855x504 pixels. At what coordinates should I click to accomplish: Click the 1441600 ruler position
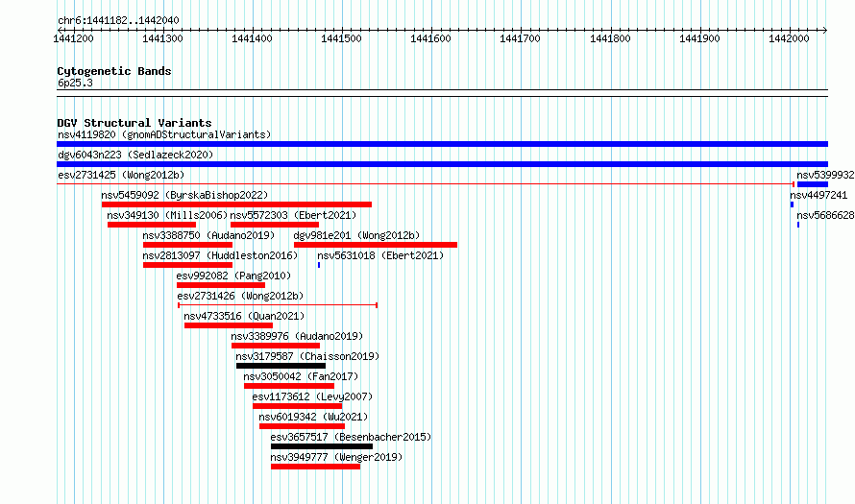pyautogui.click(x=430, y=38)
